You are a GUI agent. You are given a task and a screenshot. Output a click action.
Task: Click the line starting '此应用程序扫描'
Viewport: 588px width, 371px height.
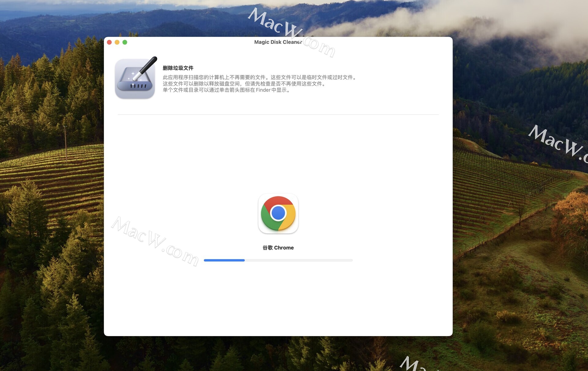[x=260, y=78]
